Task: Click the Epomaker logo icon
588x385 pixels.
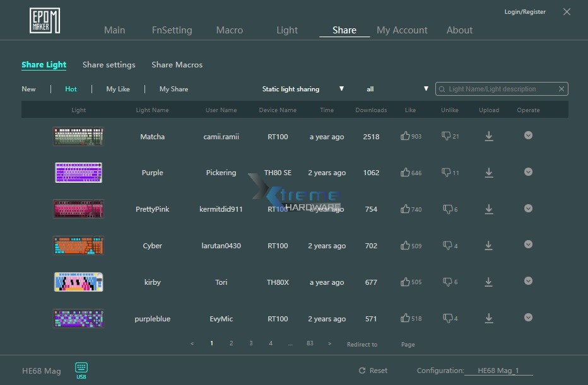Action: (44, 20)
